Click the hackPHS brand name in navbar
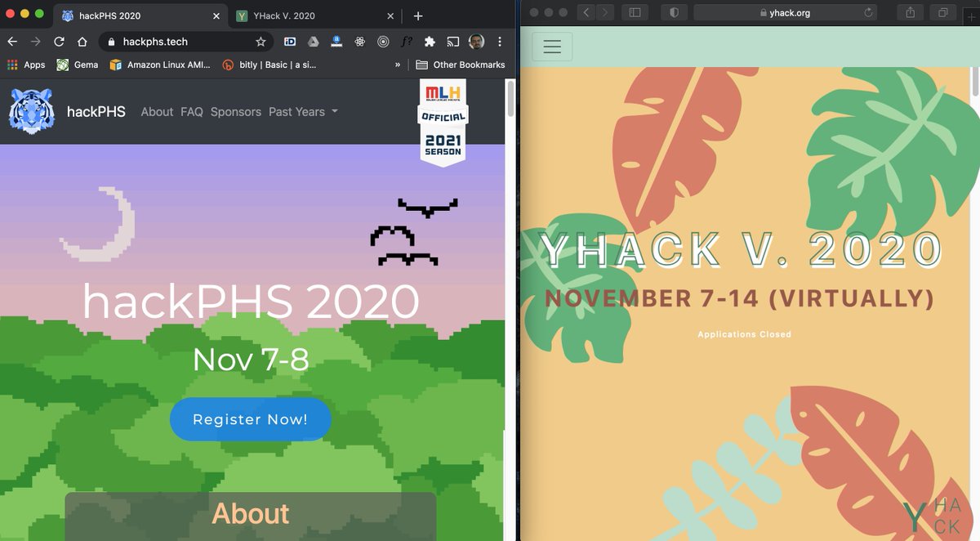This screenshot has width=980, height=541. pyautogui.click(x=96, y=112)
